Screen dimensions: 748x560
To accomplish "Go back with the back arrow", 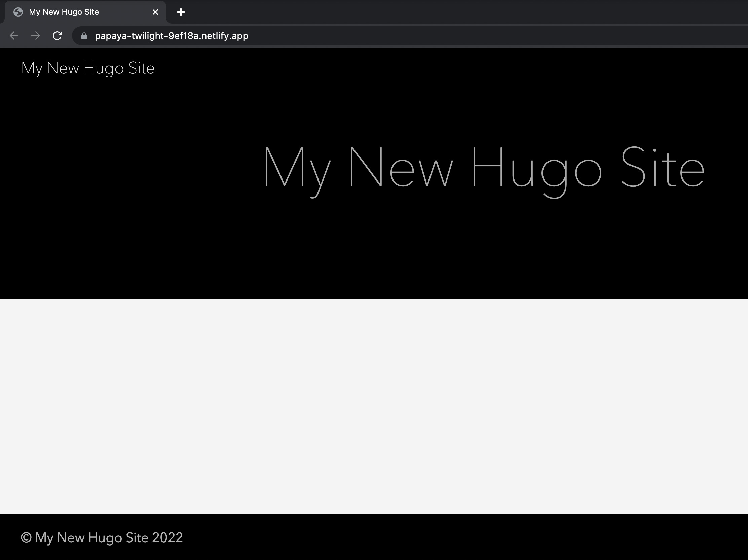I will (14, 36).
